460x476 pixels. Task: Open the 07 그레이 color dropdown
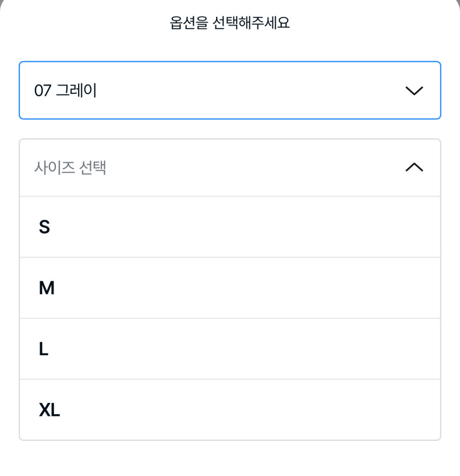(230, 91)
